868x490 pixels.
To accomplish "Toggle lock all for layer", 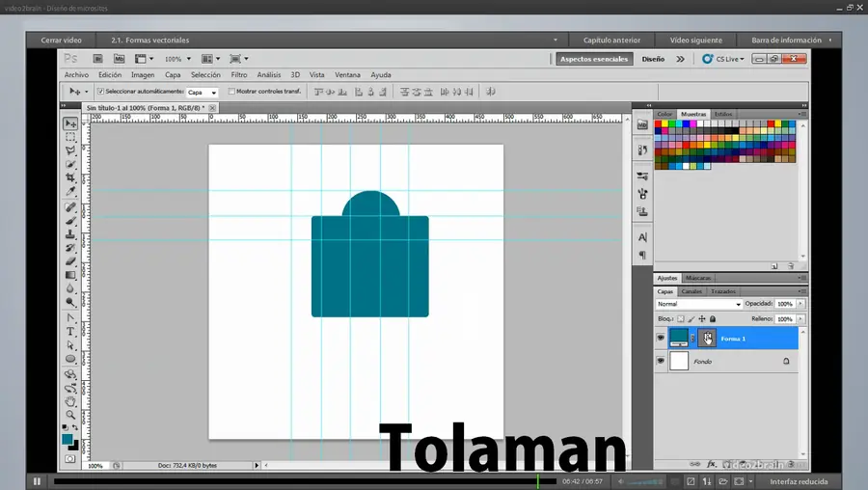I will point(713,319).
